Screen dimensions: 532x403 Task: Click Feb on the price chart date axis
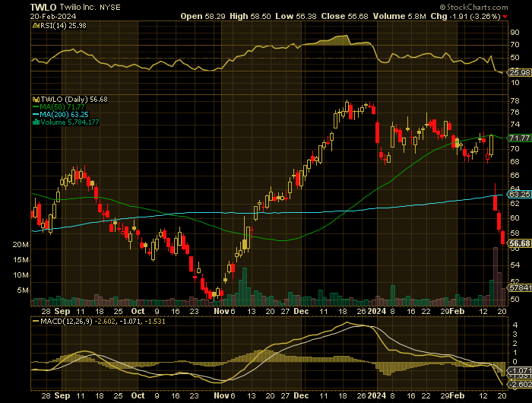(457, 311)
